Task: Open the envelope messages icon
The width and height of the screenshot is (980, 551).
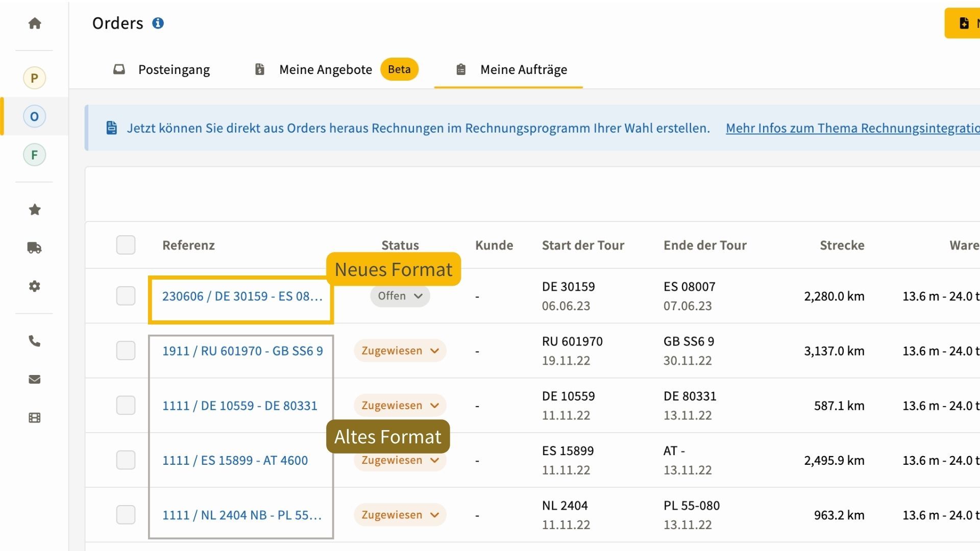Action: [x=34, y=379]
